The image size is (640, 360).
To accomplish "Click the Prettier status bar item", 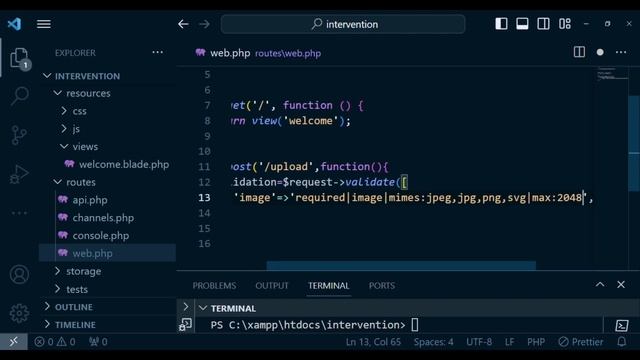I will [581, 342].
